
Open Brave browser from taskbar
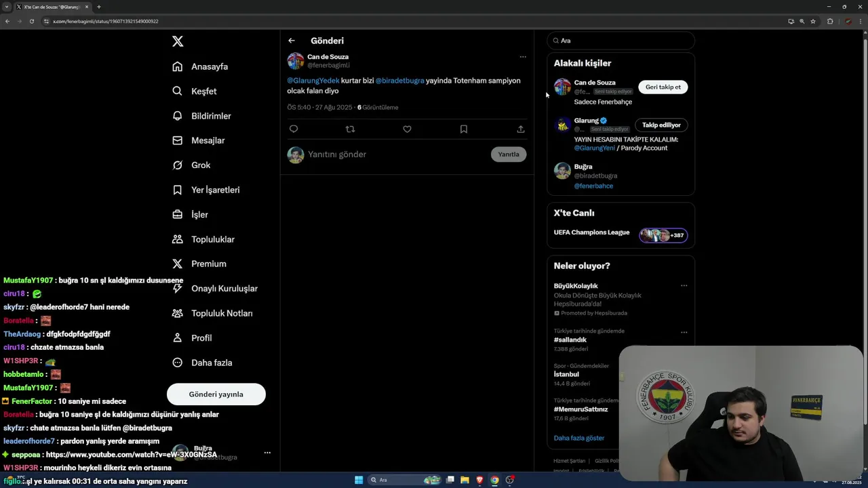click(x=479, y=480)
